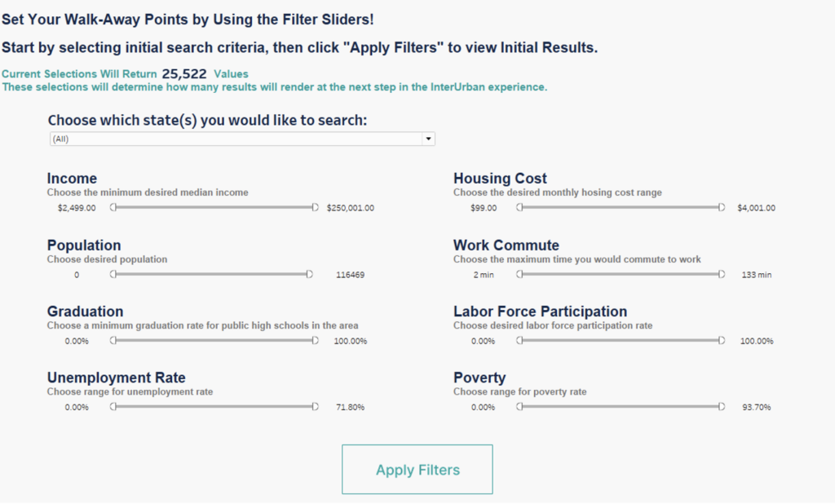Click the Income slider minimum handle
835x504 pixels.
(x=113, y=208)
